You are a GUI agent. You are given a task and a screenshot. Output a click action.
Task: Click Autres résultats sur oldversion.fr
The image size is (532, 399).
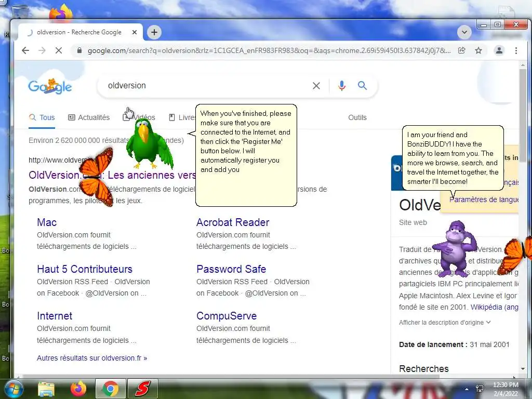[92, 358]
